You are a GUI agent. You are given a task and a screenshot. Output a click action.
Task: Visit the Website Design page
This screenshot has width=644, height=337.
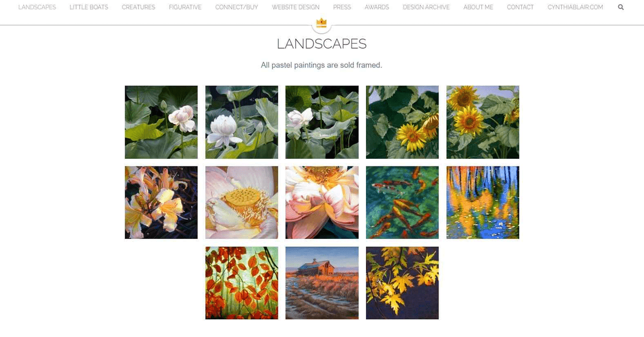tap(296, 8)
